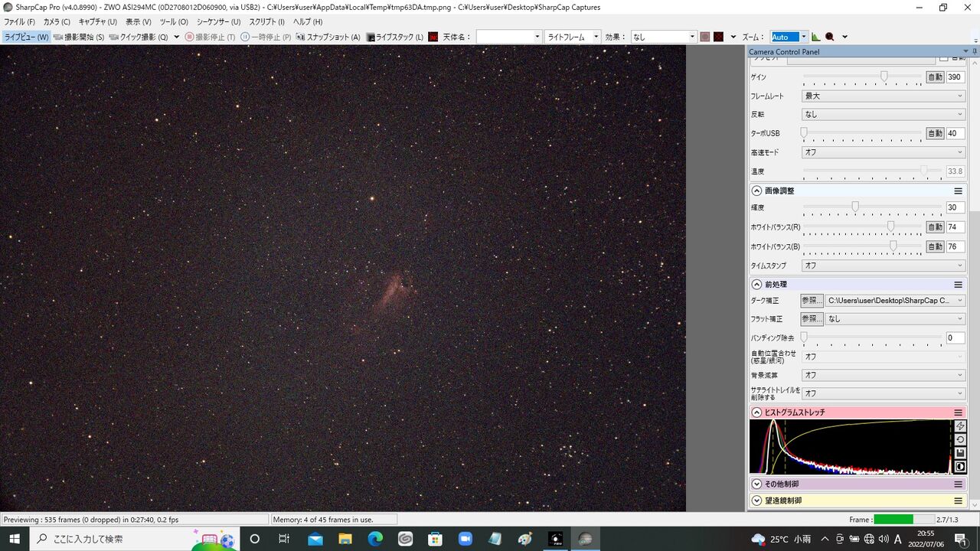
Task: Click the reticule overlay icon in toolbar
Action: point(705,37)
